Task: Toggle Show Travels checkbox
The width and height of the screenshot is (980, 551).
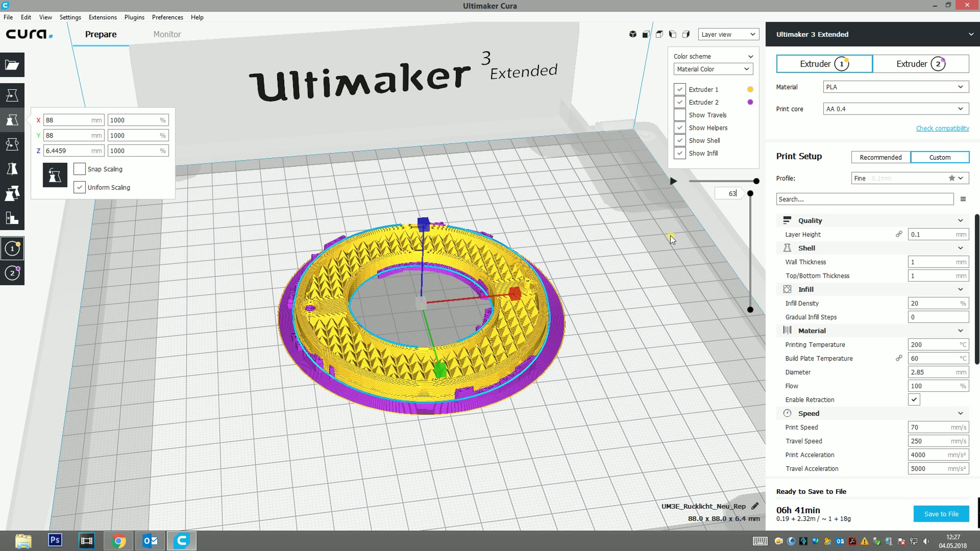Action: [679, 115]
